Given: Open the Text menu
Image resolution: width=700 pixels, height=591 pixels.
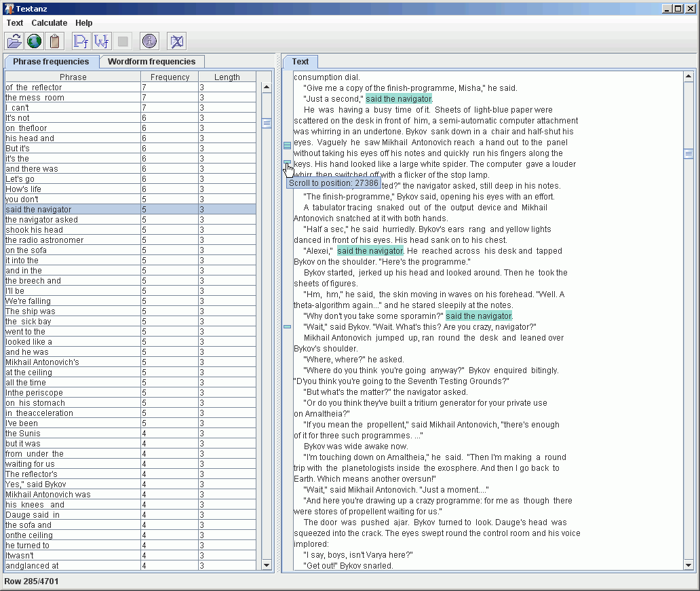Looking at the screenshot, I should click(x=15, y=23).
